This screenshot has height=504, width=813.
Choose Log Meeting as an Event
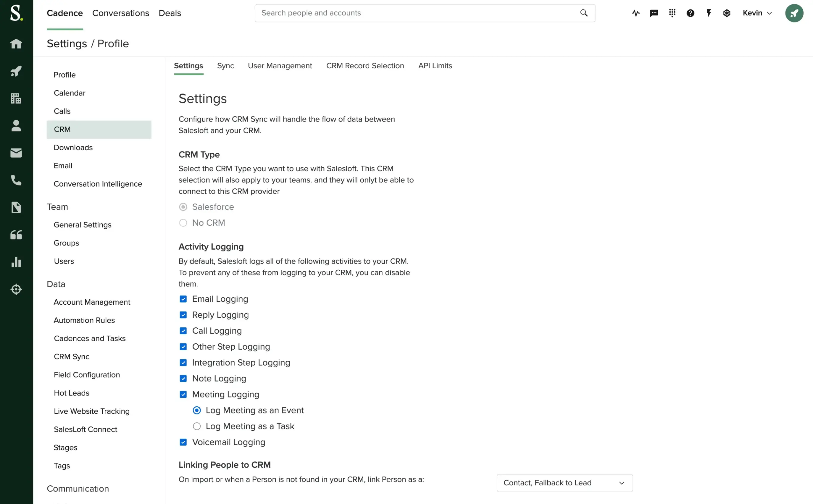click(x=197, y=410)
